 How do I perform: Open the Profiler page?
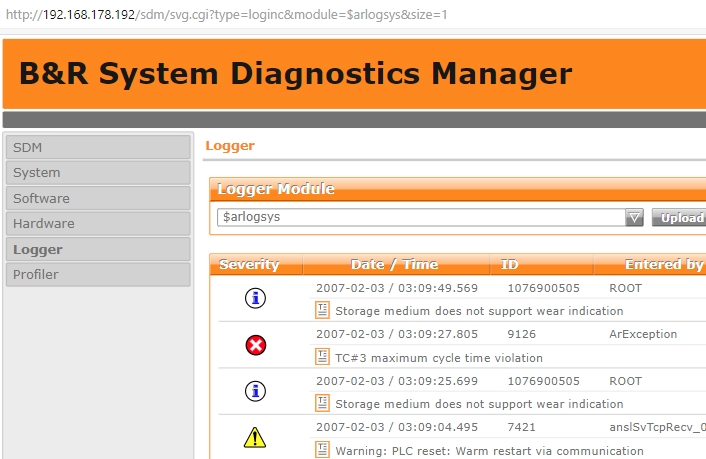click(x=98, y=274)
